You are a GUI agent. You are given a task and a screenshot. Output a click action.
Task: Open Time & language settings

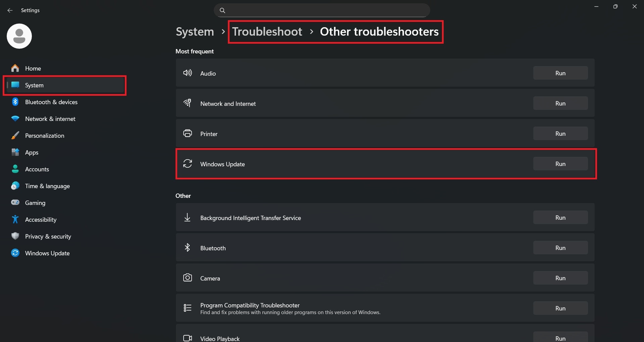[x=47, y=186]
